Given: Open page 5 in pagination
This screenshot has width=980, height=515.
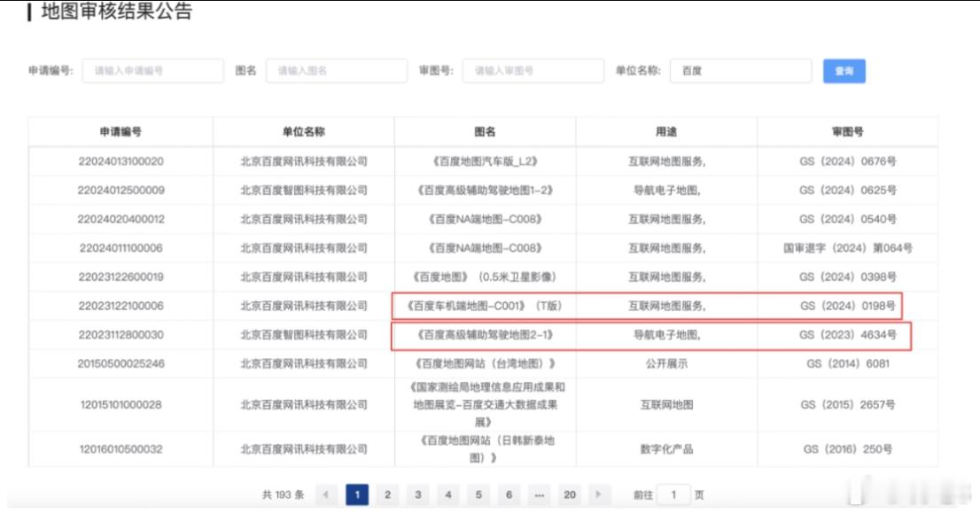Looking at the screenshot, I should [x=478, y=495].
